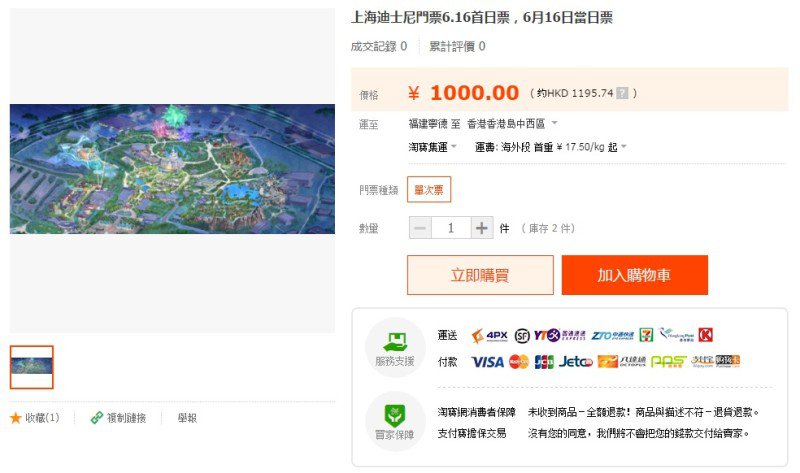Click the green chain copy-link icon
Viewport: 800px width, 473px height.
[96, 418]
